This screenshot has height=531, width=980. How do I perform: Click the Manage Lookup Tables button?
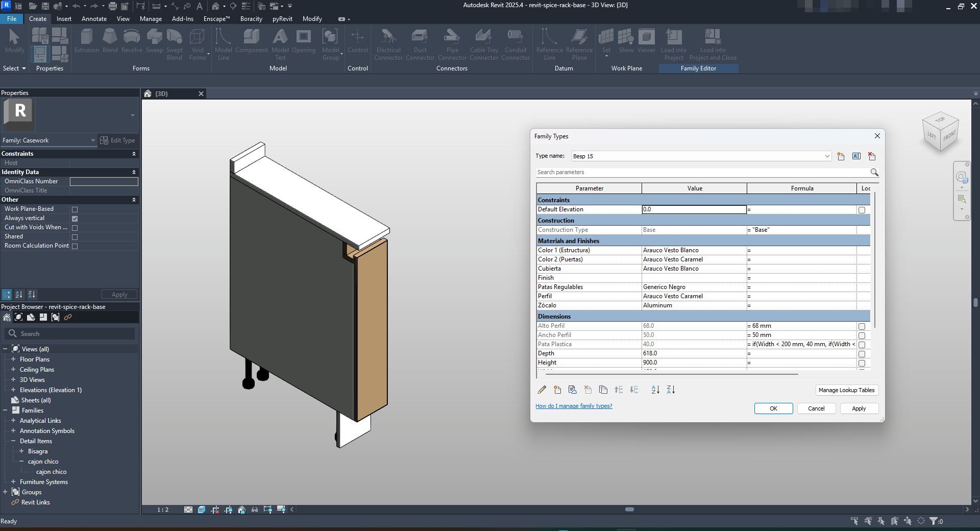(846, 390)
